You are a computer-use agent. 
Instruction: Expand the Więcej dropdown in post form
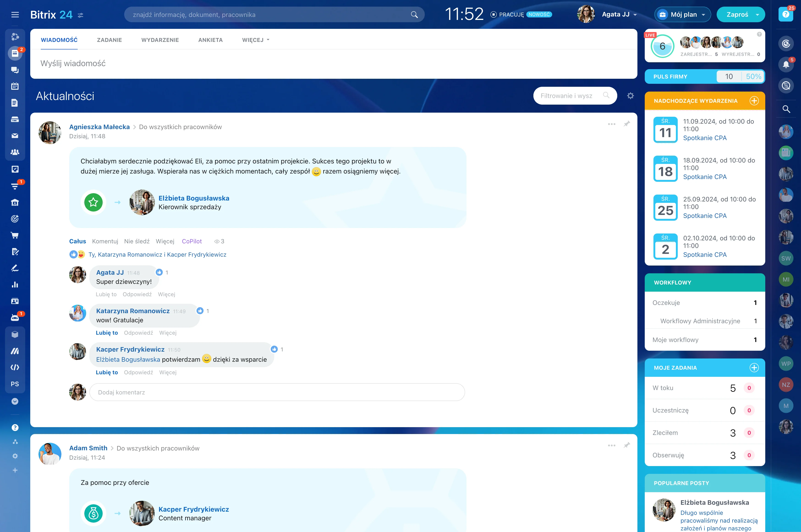(x=255, y=40)
